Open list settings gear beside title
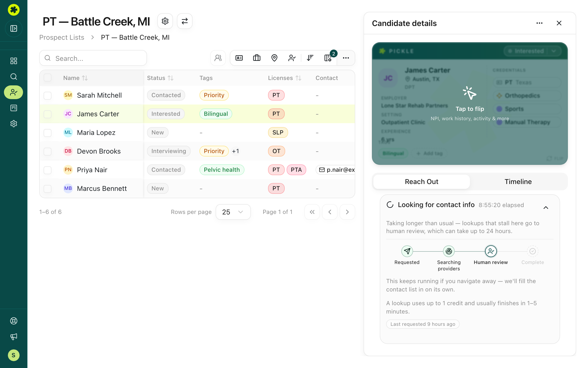The width and height of the screenshot is (588, 368). 165,21
